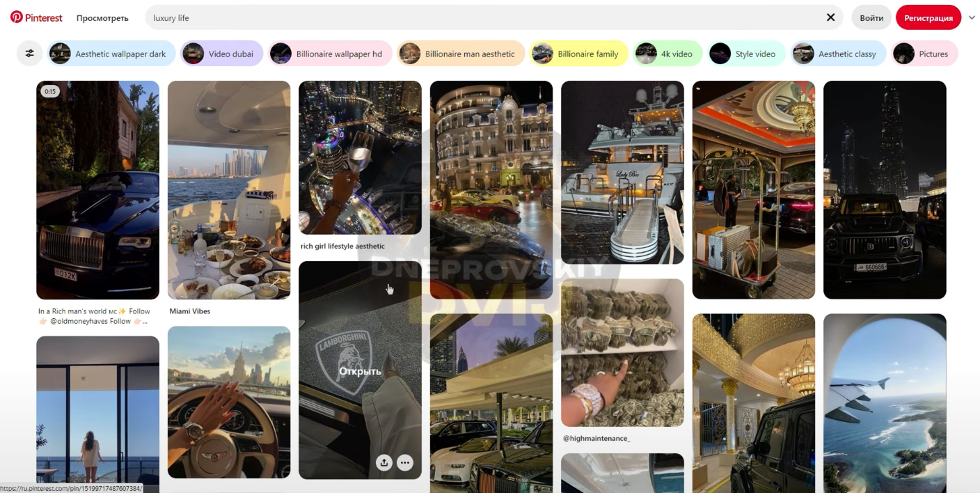The width and height of the screenshot is (980, 493).
Task: Select the Video dubai filter chip
Action: pos(222,54)
